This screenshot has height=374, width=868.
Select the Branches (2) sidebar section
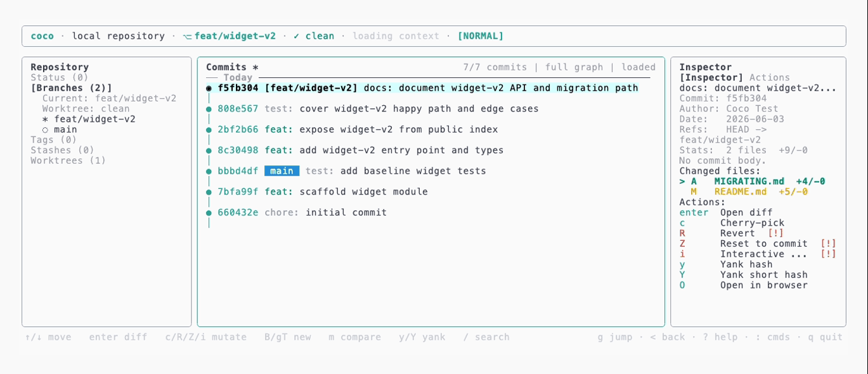tap(71, 88)
